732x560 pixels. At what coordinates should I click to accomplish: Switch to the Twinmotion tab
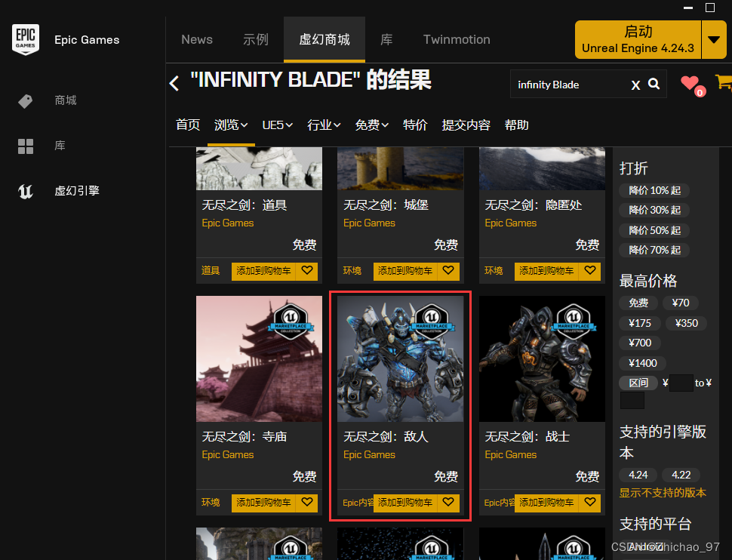click(457, 40)
